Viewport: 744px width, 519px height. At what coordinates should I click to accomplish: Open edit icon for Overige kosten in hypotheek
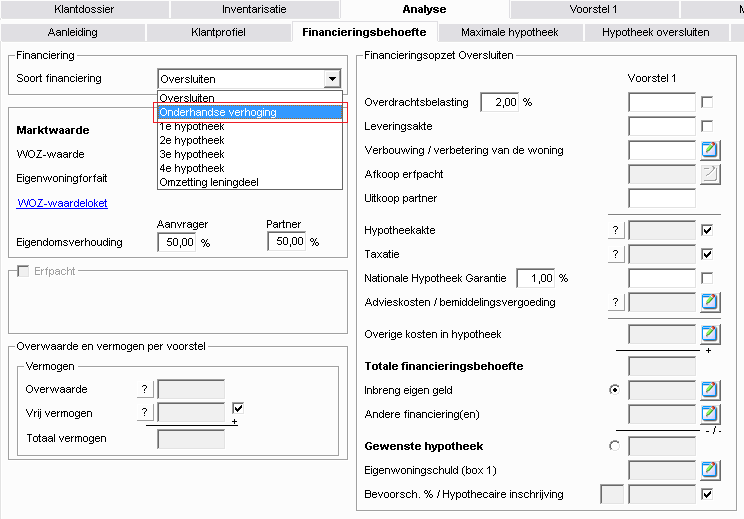tap(710, 334)
